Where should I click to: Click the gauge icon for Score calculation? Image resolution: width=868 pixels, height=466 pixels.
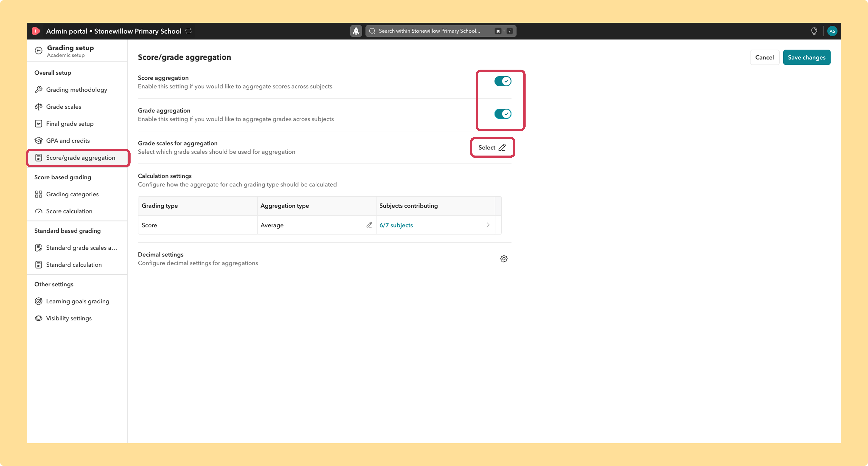[x=39, y=211]
